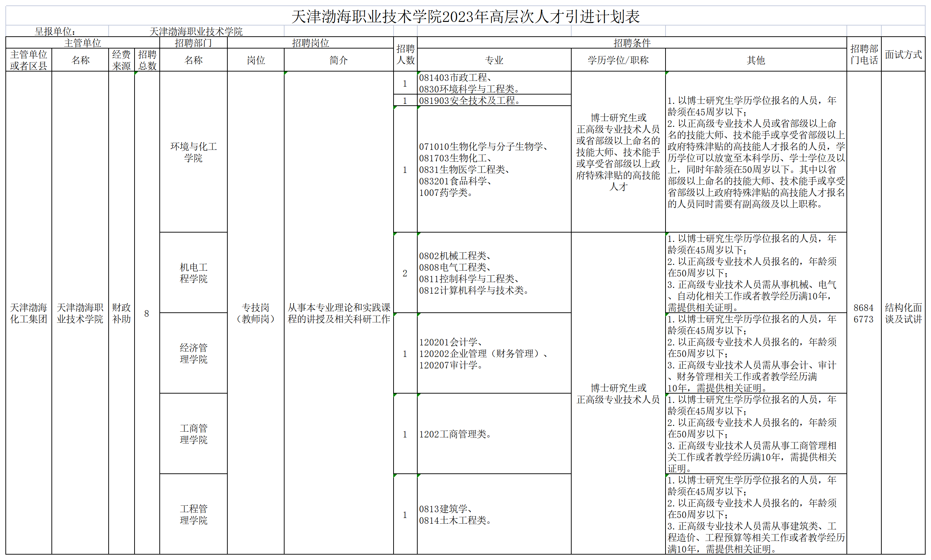Click the 工商管理学院 department cell
Screen dimensions: 931x560
pyautogui.click(x=194, y=433)
